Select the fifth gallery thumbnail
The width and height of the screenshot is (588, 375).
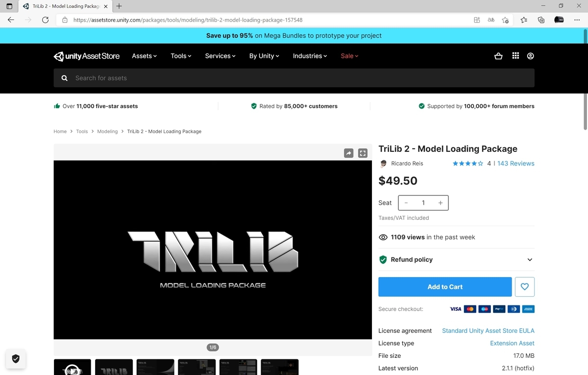click(238, 367)
